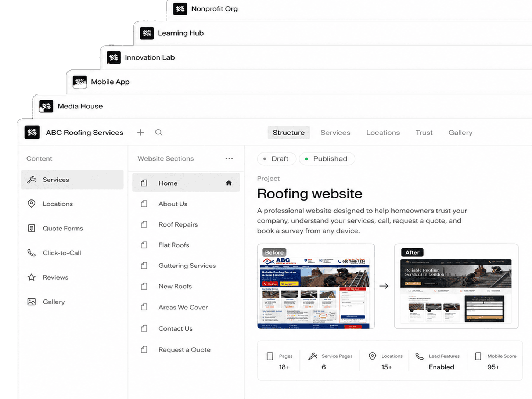Click page icon beside Areas We Cover
This screenshot has height=399, width=532.
[x=144, y=307]
